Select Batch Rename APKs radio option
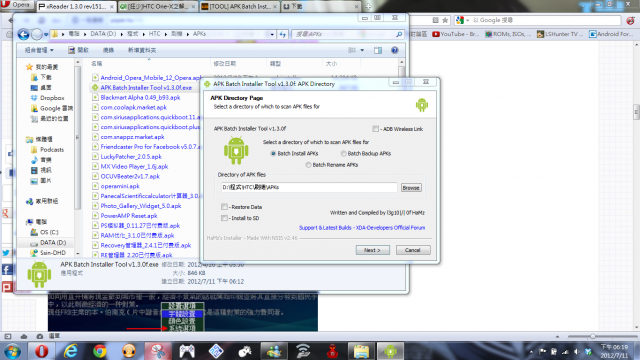640x360 pixels. coord(308,165)
